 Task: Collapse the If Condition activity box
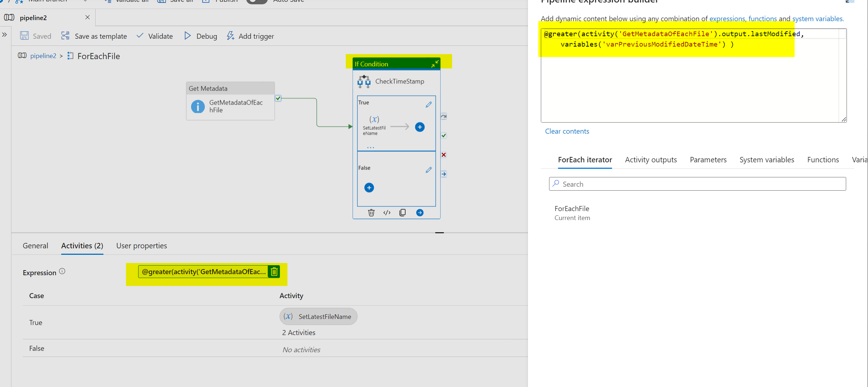point(435,64)
